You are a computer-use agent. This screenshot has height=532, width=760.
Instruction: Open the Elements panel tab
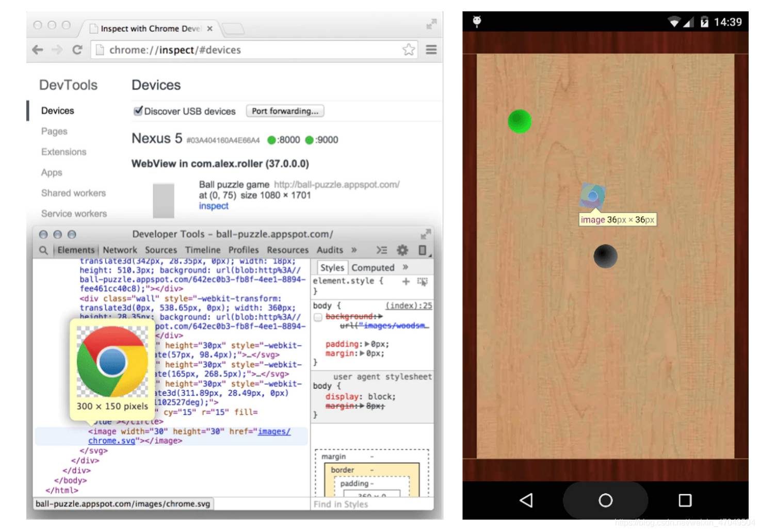click(76, 250)
